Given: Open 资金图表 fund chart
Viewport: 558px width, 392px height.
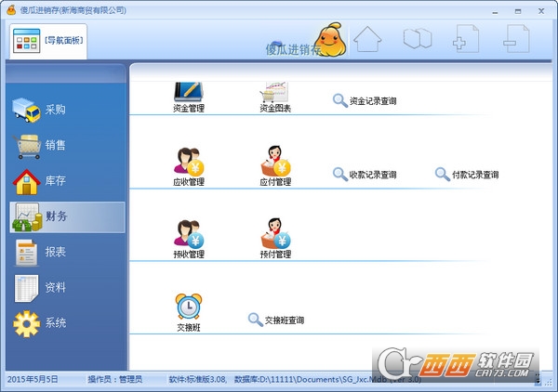Looking at the screenshot, I should tap(275, 98).
